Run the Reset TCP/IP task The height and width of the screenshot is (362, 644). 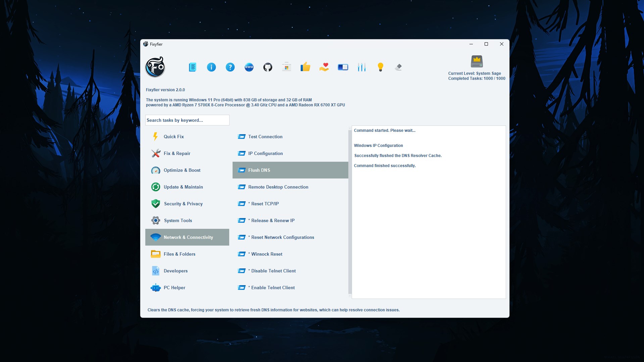coord(290,204)
